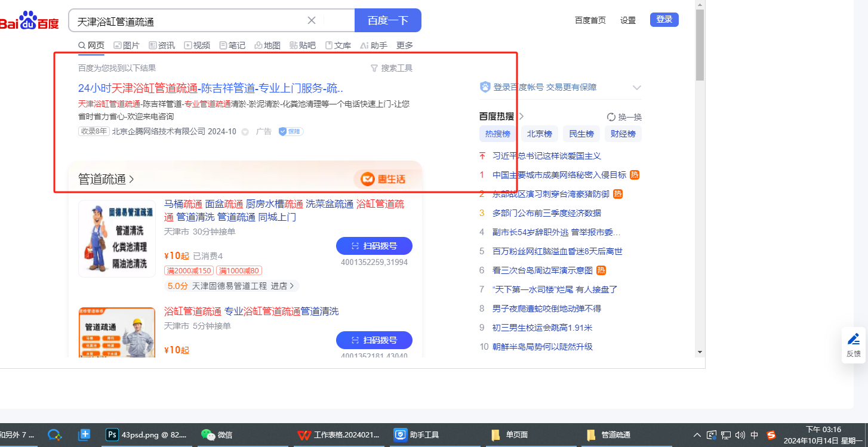The height and width of the screenshot is (447, 868).
Task: Open WeChat from the taskbar
Action: [208, 435]
